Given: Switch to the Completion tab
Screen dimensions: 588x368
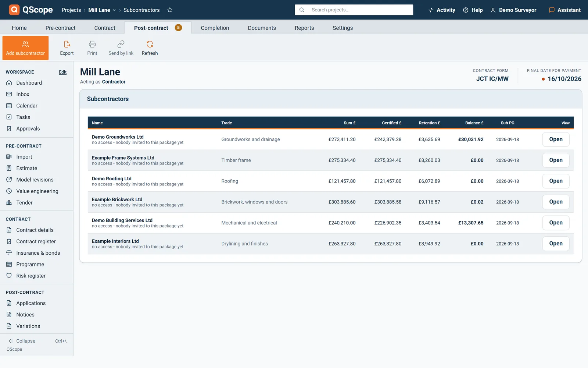Looking at the screenshot, I should 215,28.
